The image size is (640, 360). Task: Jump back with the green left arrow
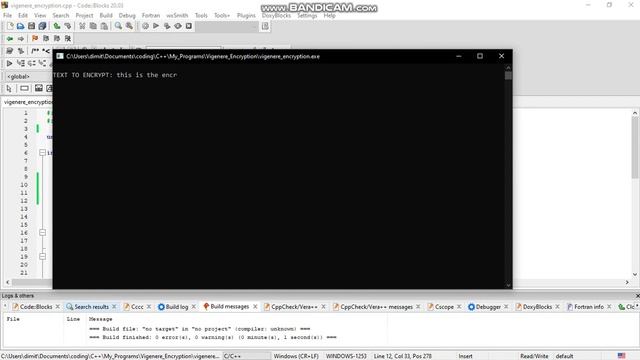(x=9, y=38)
